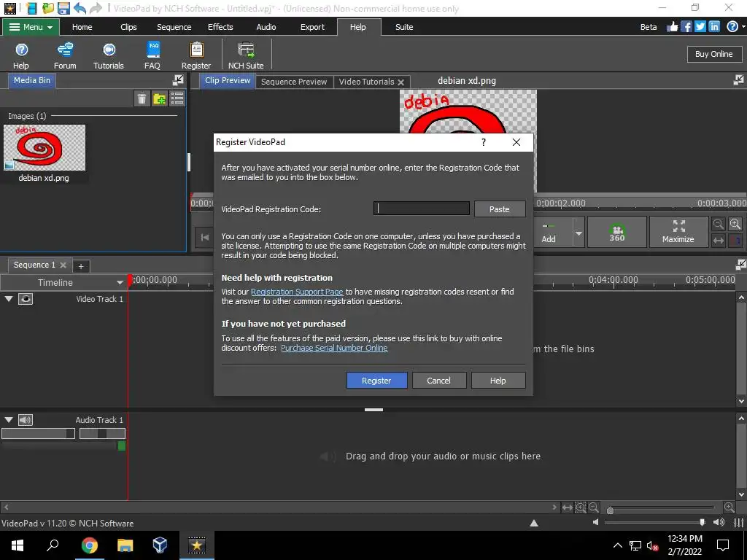Click the New Project icon in title bar
This screenshot has width=747, height=560.
click(31, 8)
